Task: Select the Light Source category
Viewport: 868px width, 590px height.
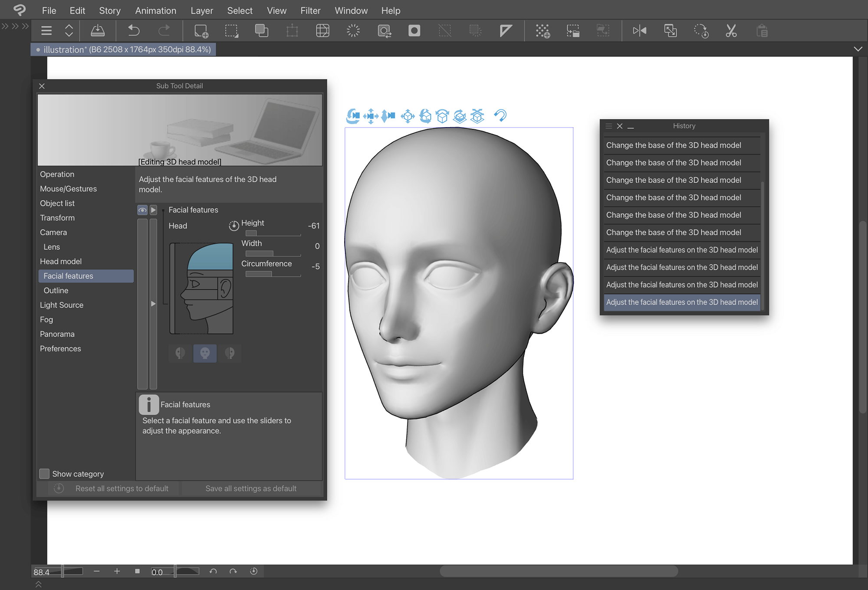Action: point(62,305)
